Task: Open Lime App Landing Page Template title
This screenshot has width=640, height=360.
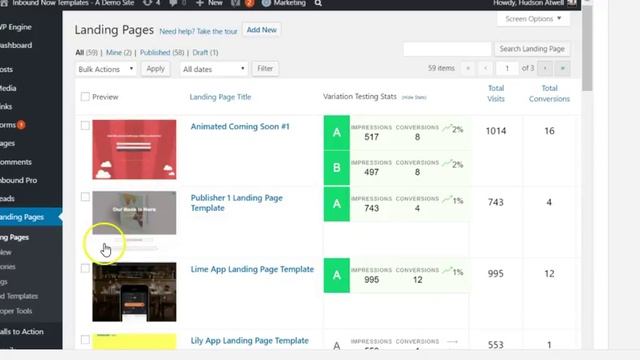Action: pos(252,269)
